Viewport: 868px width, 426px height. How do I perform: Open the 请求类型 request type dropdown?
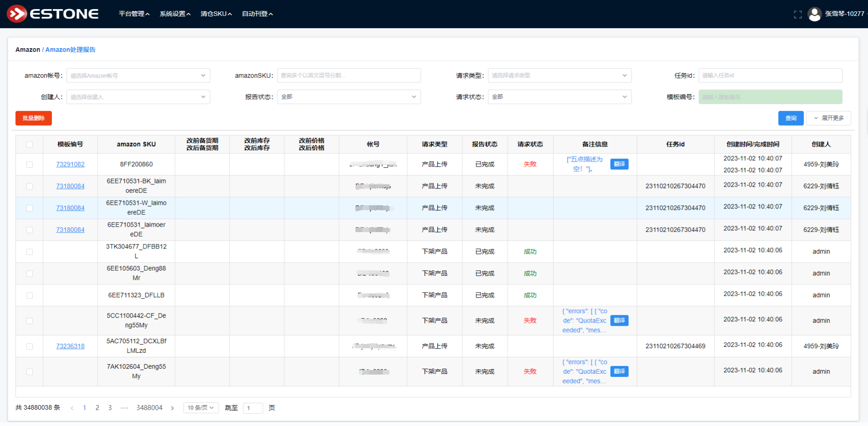559,76
